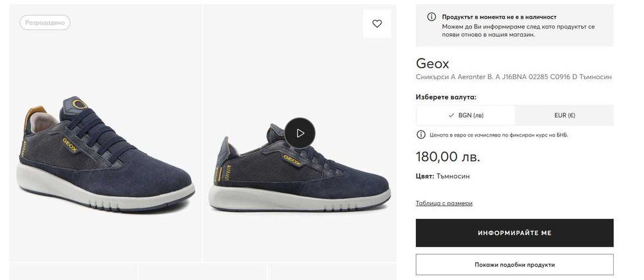The width and height of the screenshot is (644, 280).
Task: Click the info icon in the out-of-stock notice
Action: coord(431,17)
